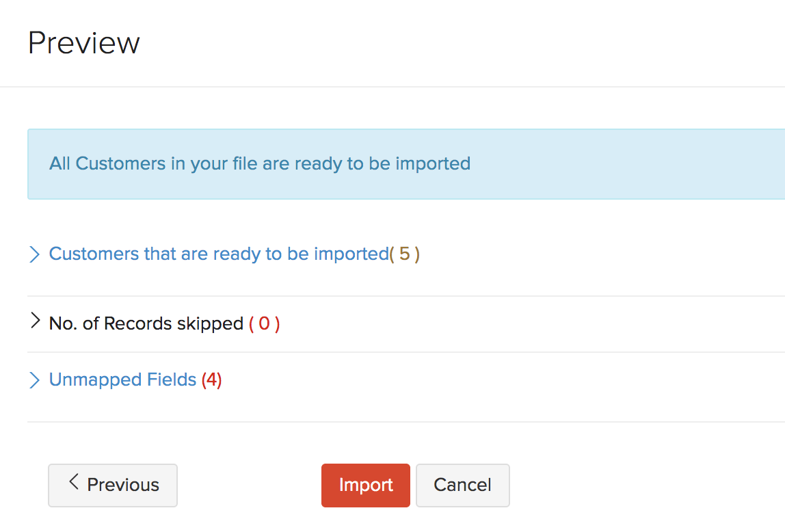Click the No. of Records skipped label
This screenshot has width=785, height=532.
146,323
